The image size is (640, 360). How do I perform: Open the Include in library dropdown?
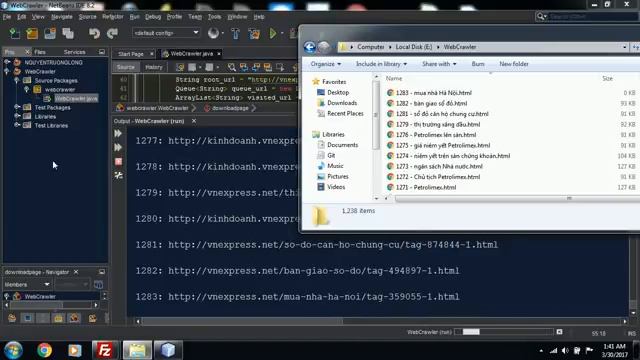pos(381,64)
